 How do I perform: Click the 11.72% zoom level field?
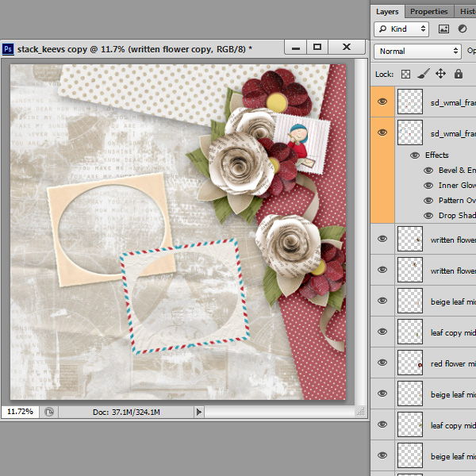pos(21,412)
